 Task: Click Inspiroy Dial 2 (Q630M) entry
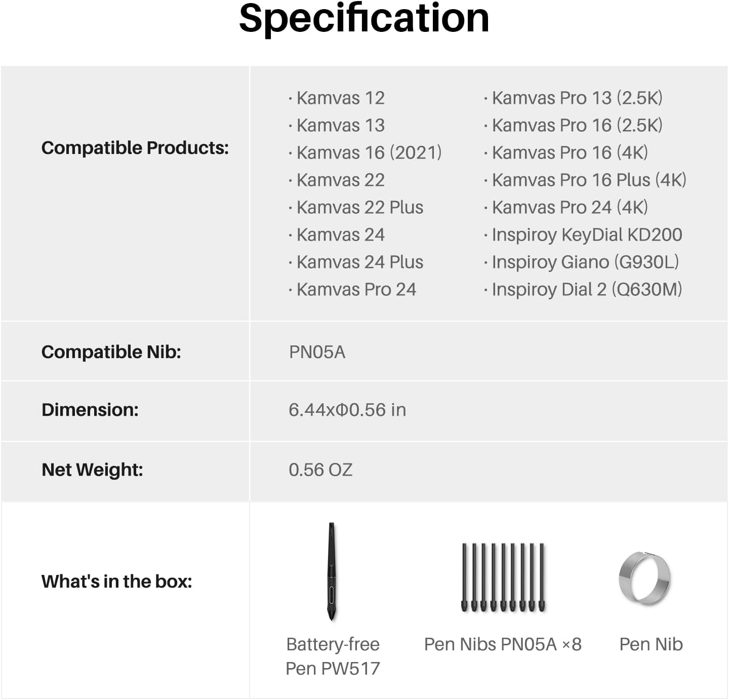coord(587,289)
